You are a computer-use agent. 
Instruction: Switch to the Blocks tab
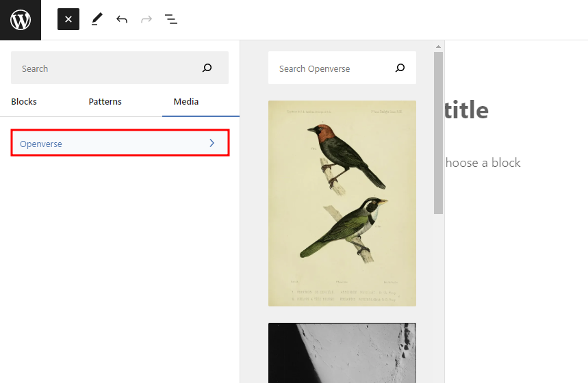pos(24,101)
